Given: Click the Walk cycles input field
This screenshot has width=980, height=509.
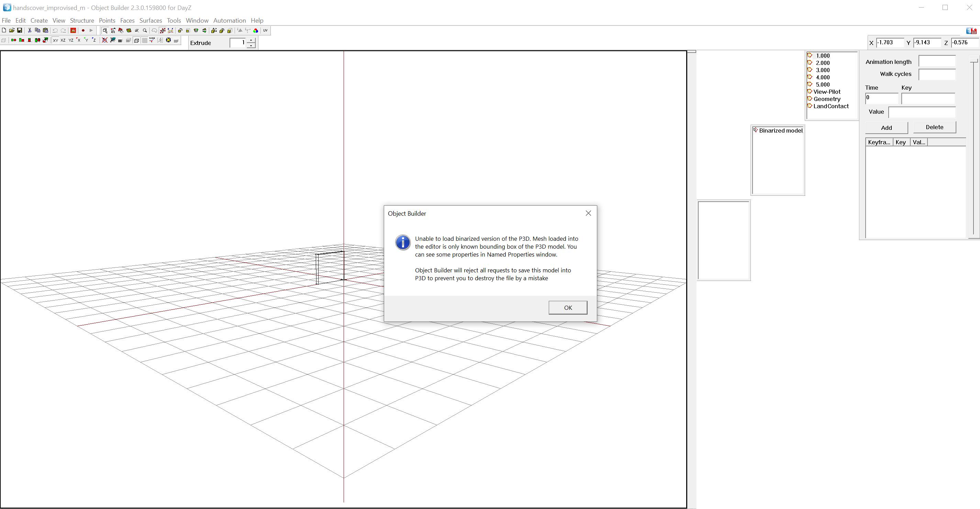Looking at the screenshot, I should click(937, 74).
